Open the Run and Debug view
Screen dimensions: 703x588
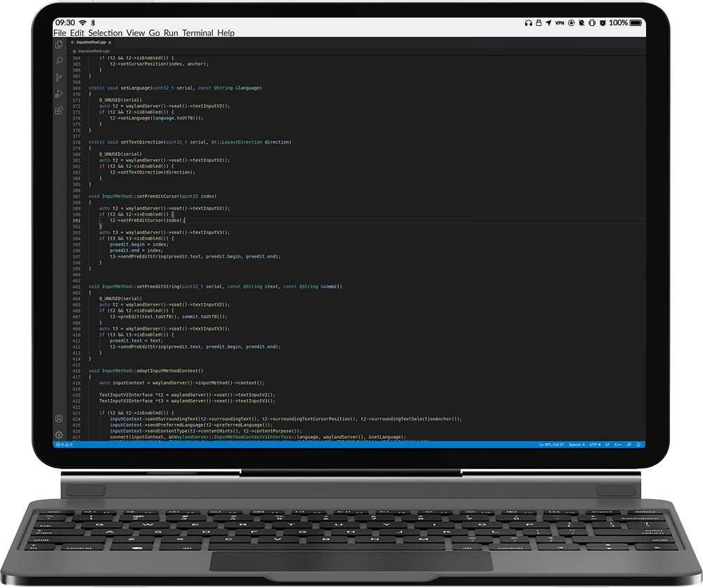pyautogui.click(x=59, y=94)
